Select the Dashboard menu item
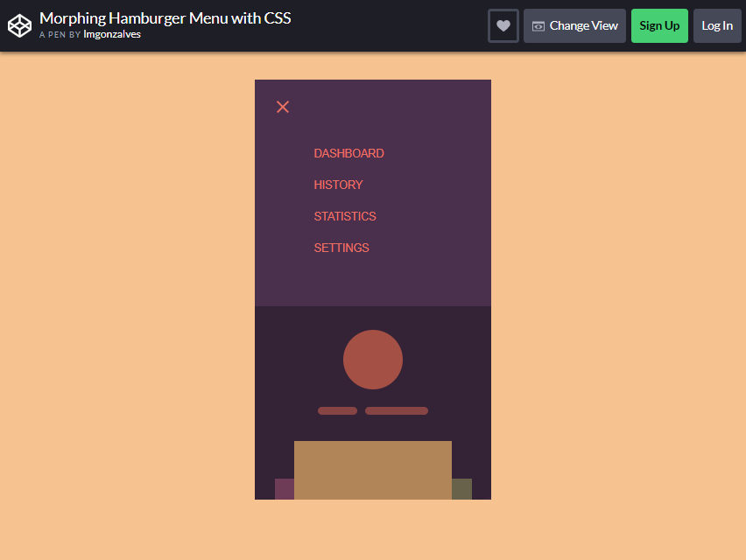The image size is (746, 560). click(348, 153)
